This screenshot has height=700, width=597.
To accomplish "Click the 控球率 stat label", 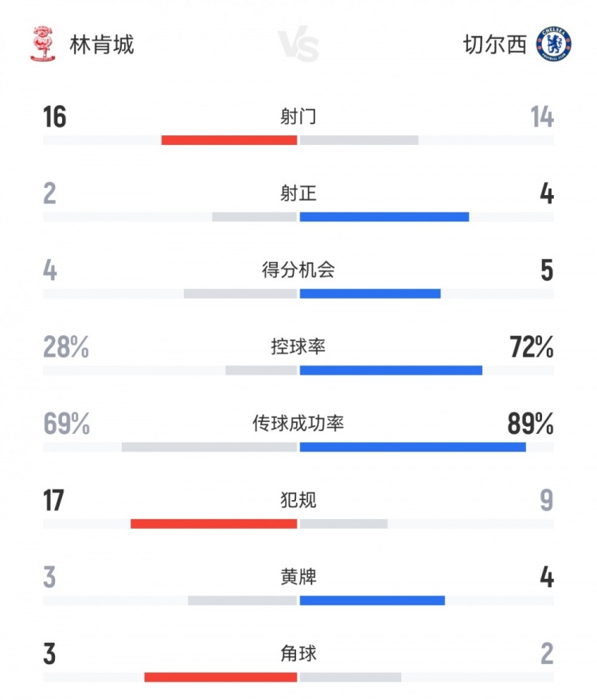I will (x=298, y=347).
